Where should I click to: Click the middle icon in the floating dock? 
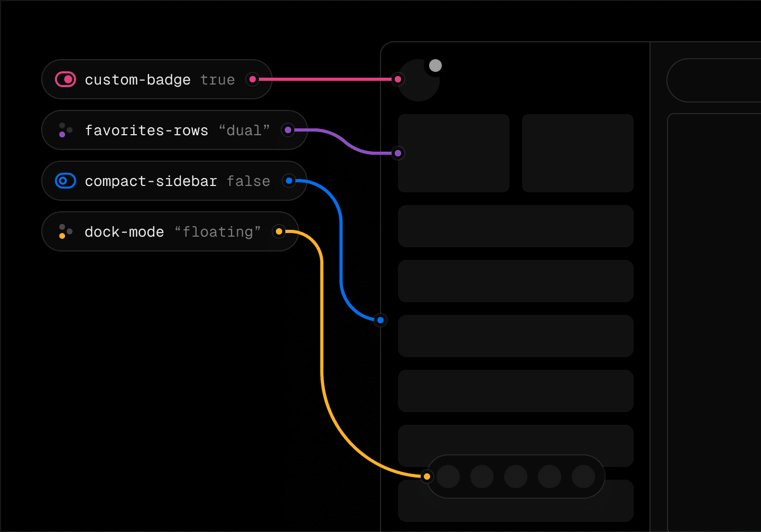pos(516,477)
